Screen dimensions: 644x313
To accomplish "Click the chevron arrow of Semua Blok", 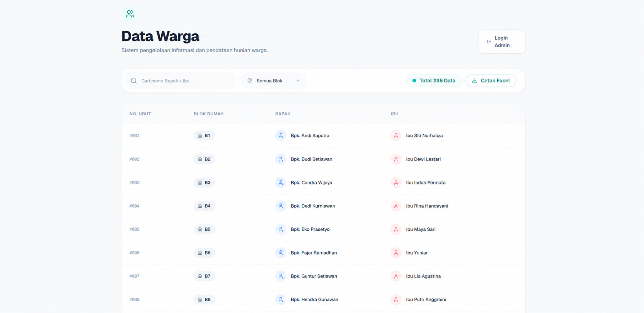I will (298, 81).
